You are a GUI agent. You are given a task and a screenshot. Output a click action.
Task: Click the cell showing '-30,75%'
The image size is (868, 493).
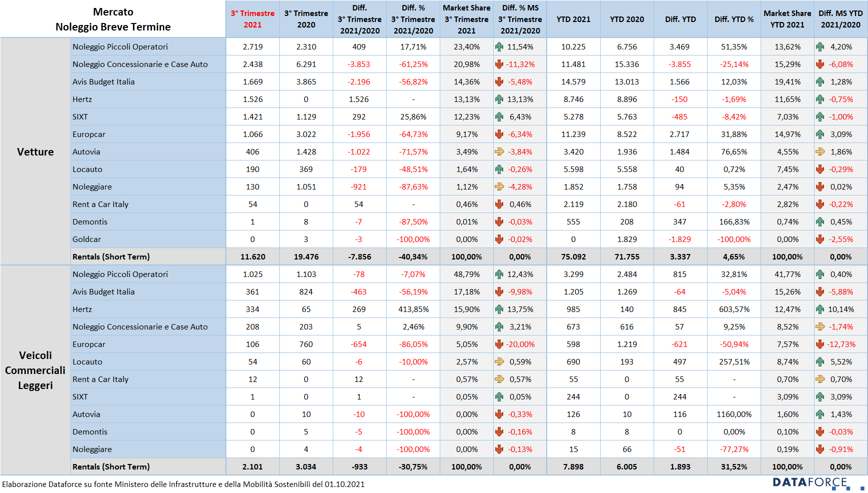pos(413,467)
